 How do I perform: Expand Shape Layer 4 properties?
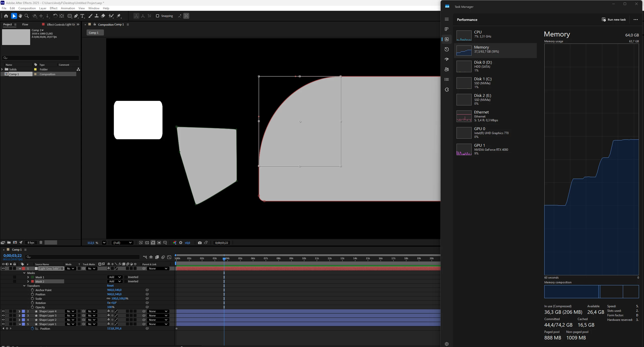(19, 311)
